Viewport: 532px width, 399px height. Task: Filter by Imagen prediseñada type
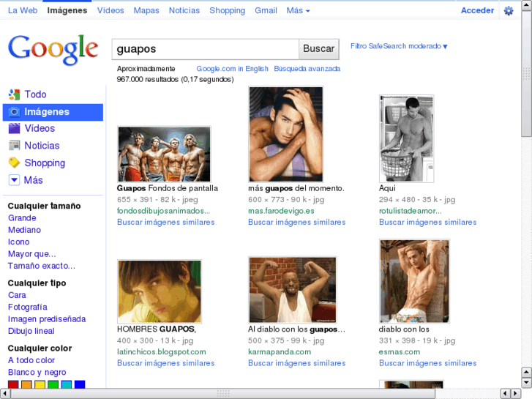click(x=47, y=319)
